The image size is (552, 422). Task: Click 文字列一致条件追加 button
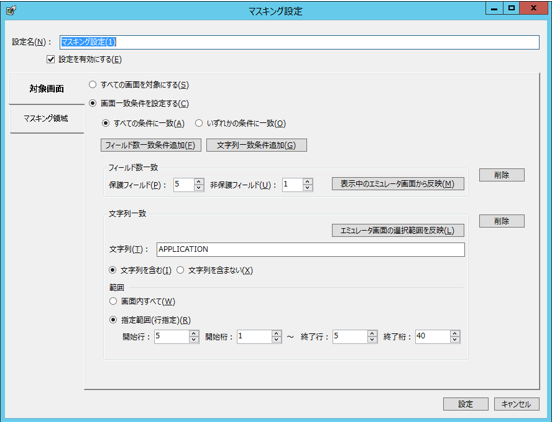[x=256, y=145]
